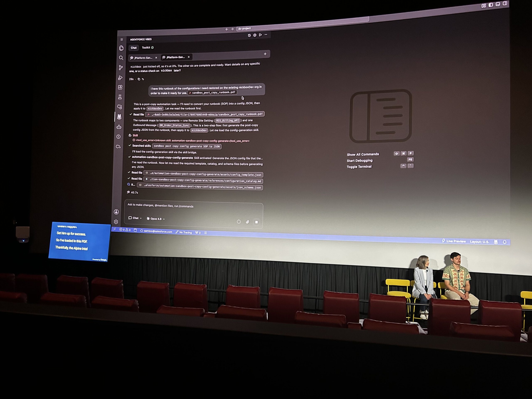Viewport: 532px width, 399px height.
Task: Click Layout: U.S. in status bar
Action: tap(479, 242)
